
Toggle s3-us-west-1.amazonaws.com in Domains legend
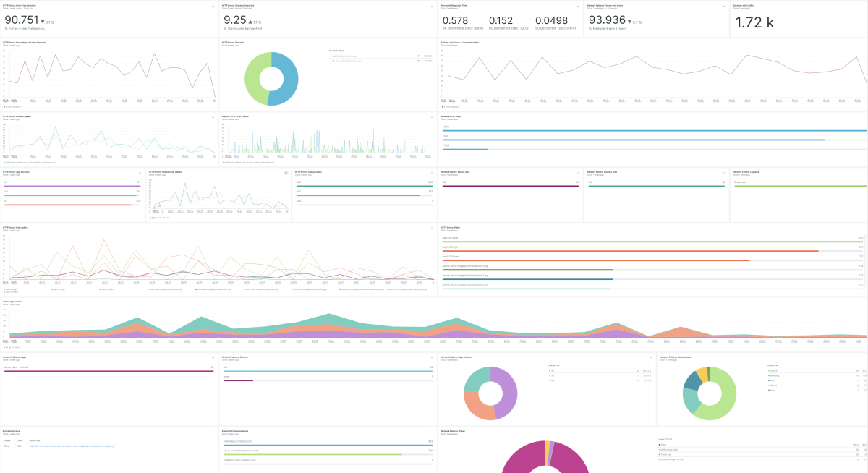356,61
